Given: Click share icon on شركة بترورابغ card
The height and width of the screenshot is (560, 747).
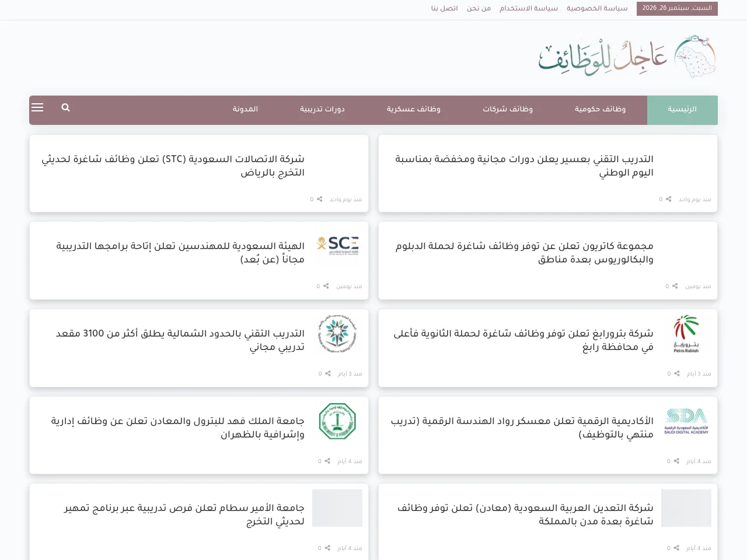Looking at the screenshot, I should [x=677, y=373].
